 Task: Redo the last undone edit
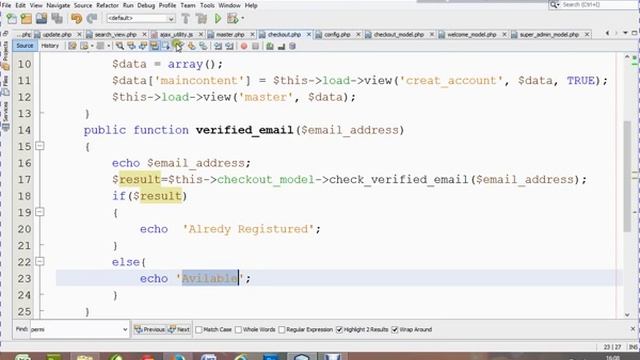click(92, 18)
